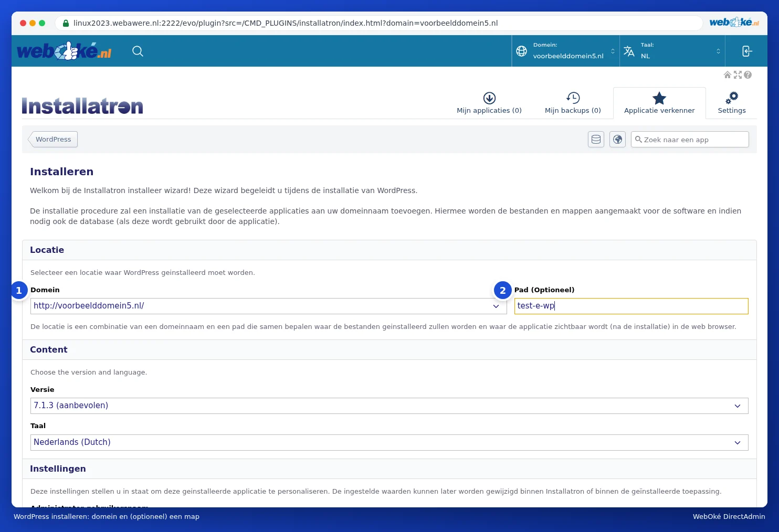Click the Locatie section header

coord(389,250)
